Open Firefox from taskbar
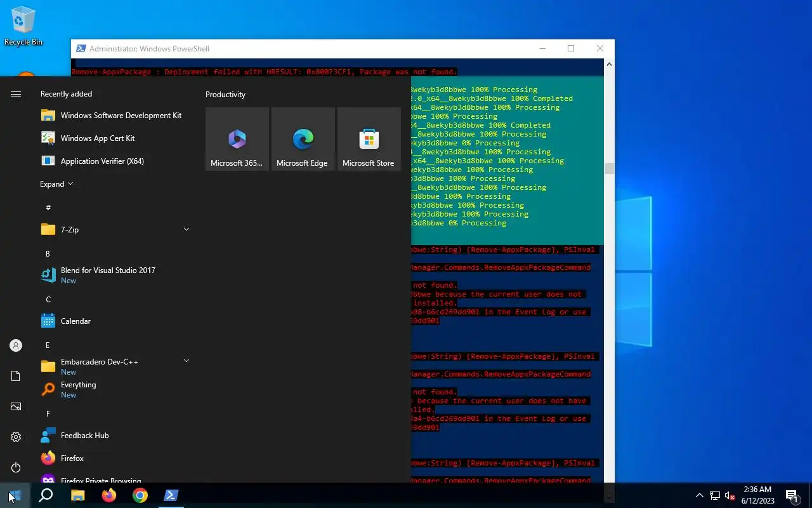Image resolution: width=812 pixels, height=508 pixels. point(109,495)
